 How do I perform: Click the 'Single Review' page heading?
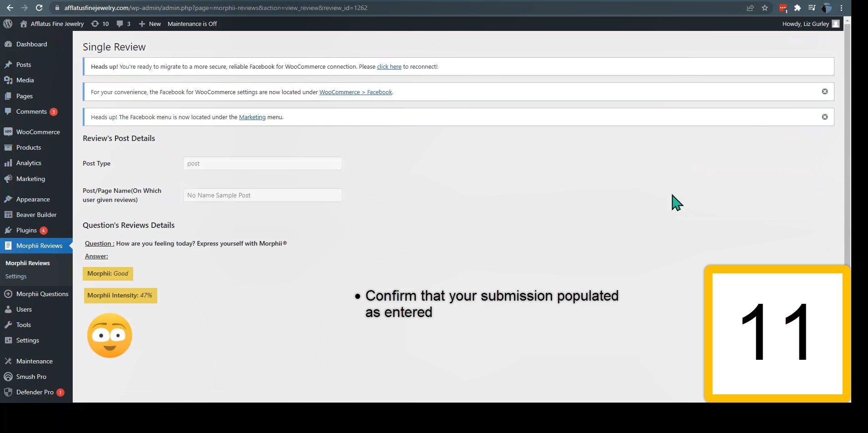pos(114,47)
